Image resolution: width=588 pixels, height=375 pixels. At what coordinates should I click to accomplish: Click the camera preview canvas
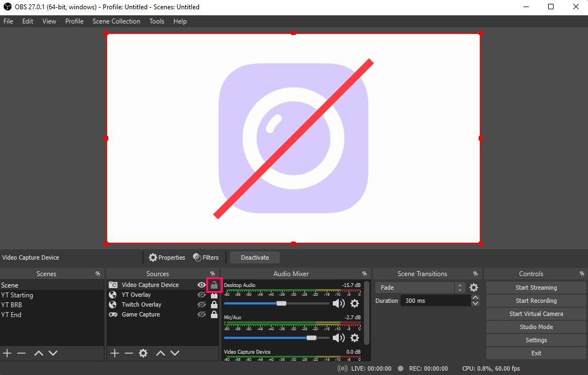click(x=293, y=138)
